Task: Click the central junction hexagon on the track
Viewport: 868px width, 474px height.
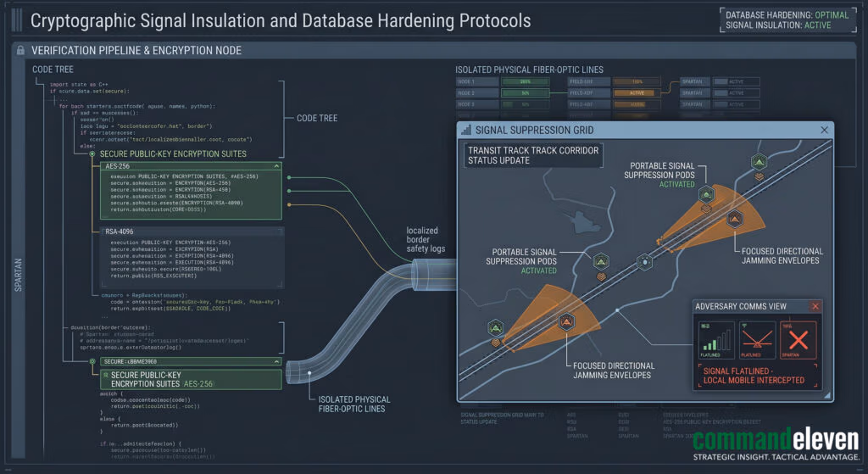Action: [x=644, y=261]
